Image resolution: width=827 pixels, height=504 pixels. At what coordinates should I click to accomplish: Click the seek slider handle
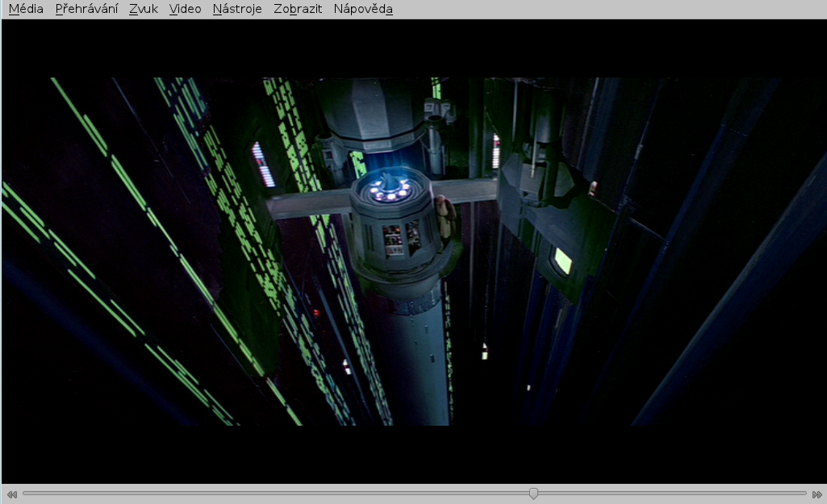534,494
